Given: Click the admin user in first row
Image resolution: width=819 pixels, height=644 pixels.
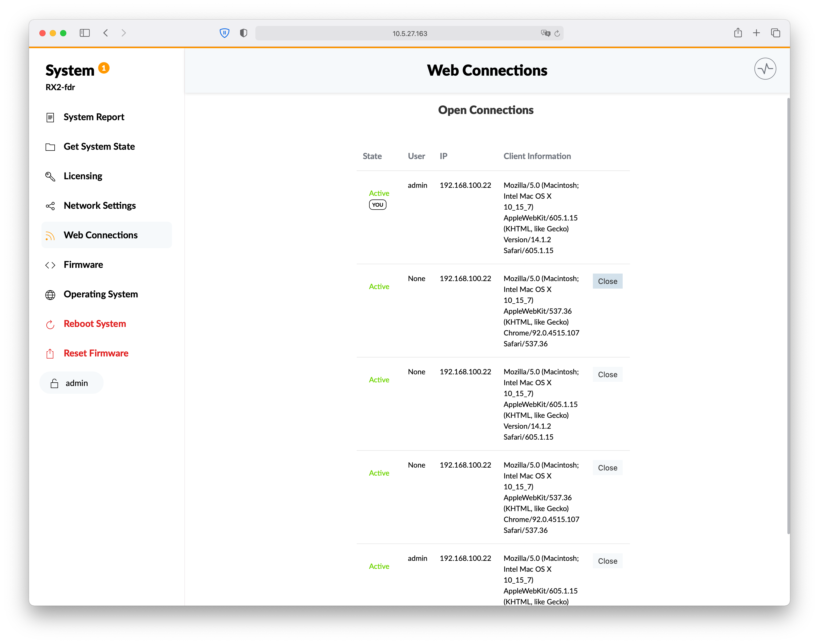Looking at the screenshot, I should 417,185.
